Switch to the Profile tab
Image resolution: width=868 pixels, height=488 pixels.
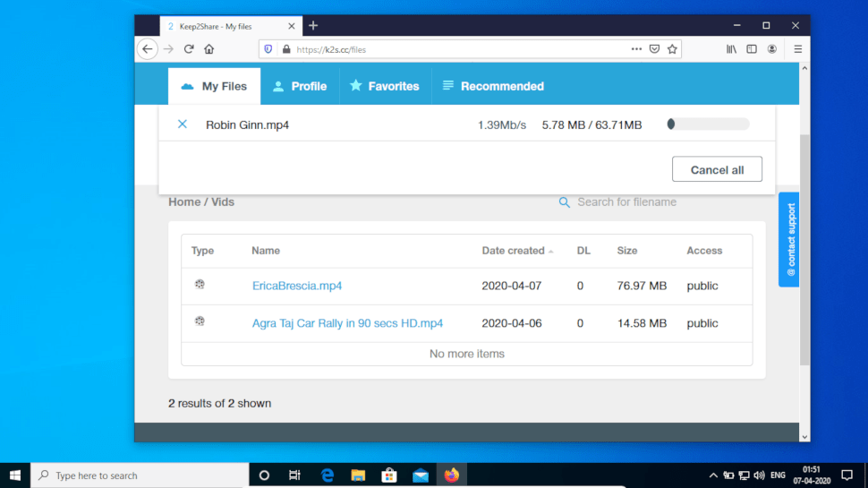click(300, 87)
